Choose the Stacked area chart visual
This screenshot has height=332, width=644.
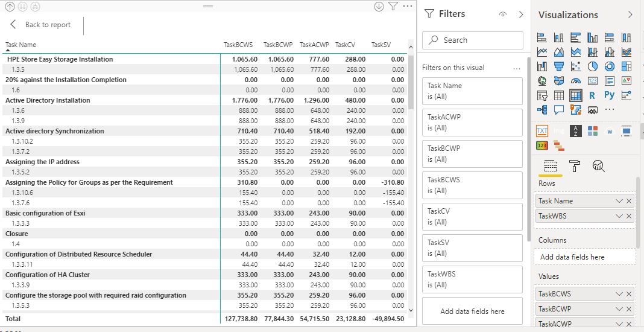coord(576,52)
